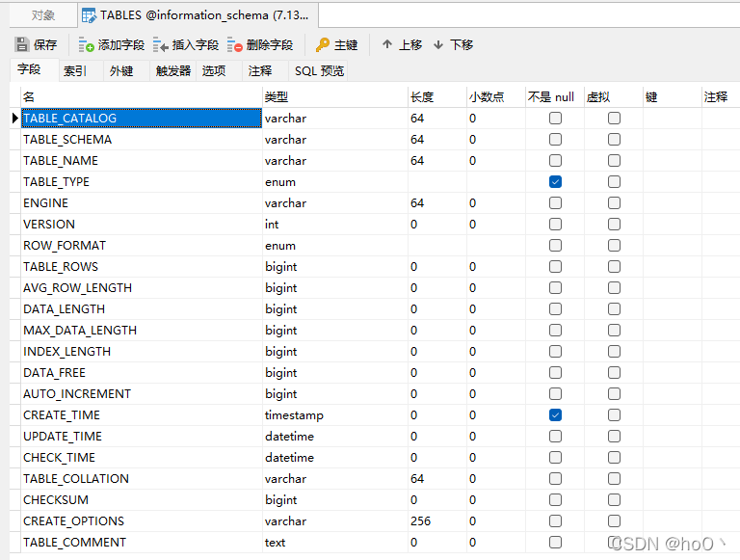
Task: Click the Move Down arrow icon
Action: [x=438, y=45]
